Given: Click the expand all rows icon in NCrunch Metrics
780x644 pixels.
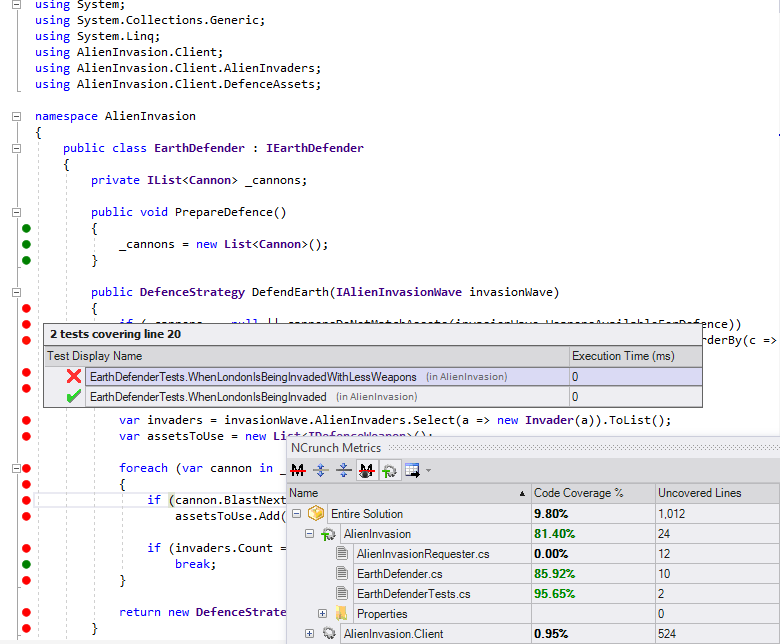Looking at the screenshot, I should pyautogui.click(x=321, y=469).
